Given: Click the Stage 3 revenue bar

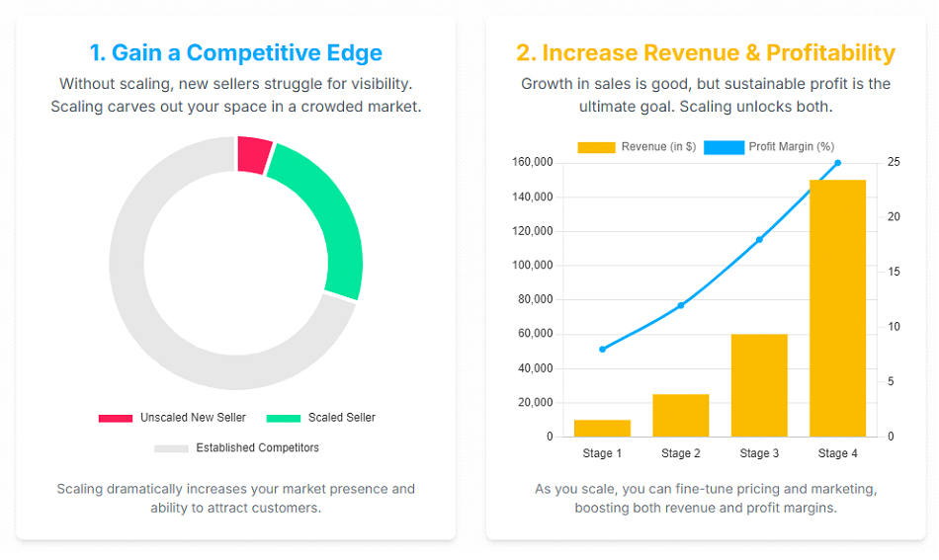Looking at the screenshot, I should 759,385.
